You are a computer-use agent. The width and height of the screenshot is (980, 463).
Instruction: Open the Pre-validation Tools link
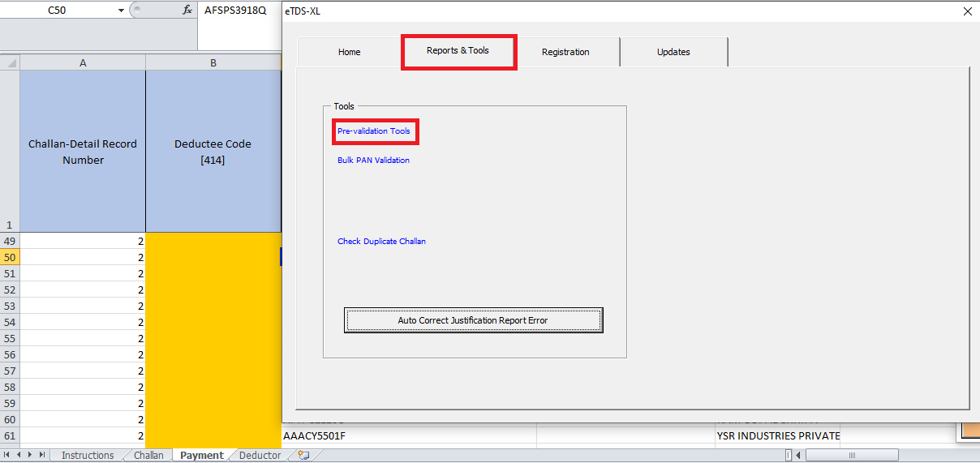(x=374, y=131)
